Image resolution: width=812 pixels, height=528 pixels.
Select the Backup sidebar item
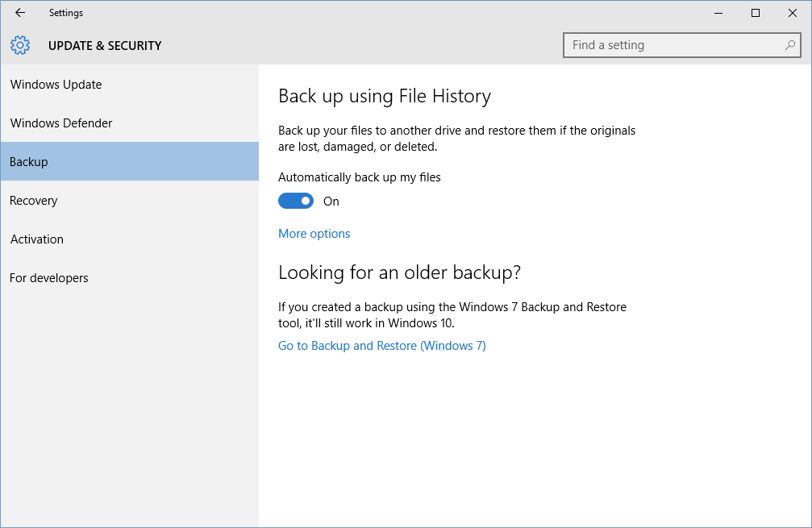(x=130, y=161)
